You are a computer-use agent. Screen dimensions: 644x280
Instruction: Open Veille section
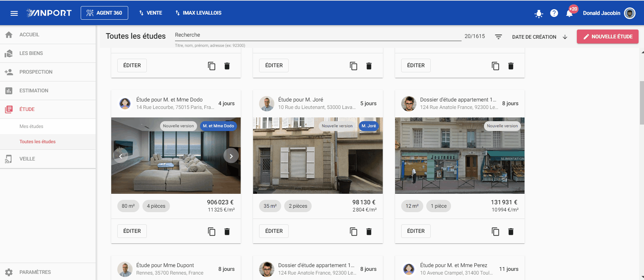[48, 159]
